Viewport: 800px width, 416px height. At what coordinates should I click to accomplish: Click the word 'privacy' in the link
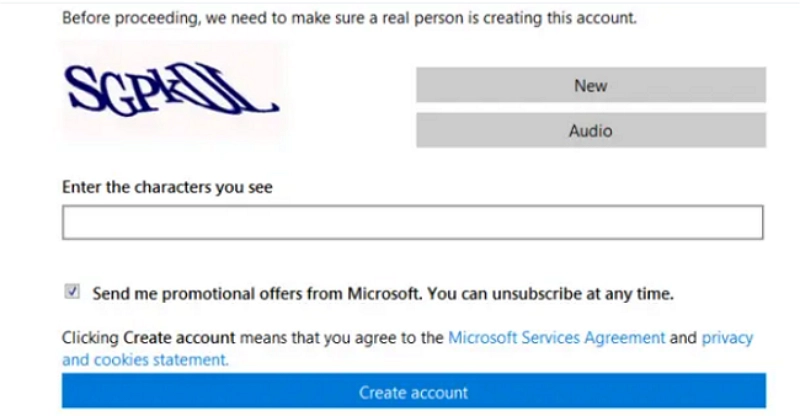pos(727,337)
